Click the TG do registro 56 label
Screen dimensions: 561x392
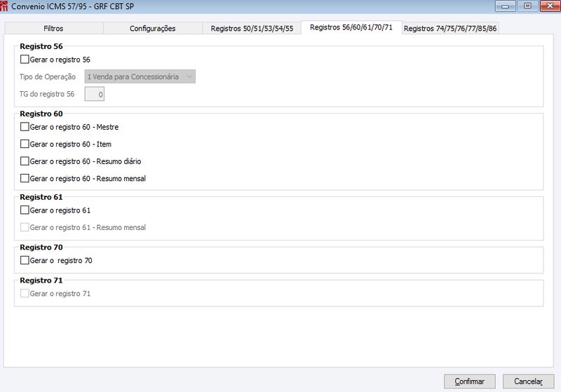click(x=47, y=94)
